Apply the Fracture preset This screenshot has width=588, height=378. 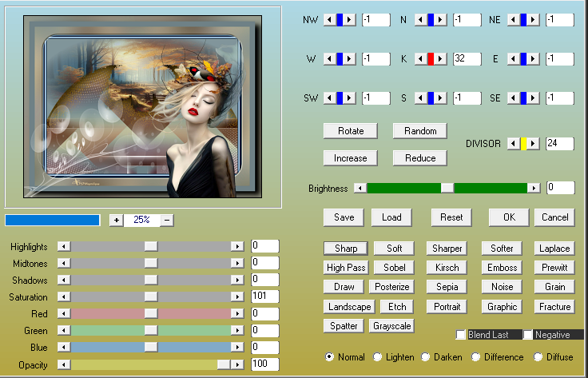pos(554,307)
